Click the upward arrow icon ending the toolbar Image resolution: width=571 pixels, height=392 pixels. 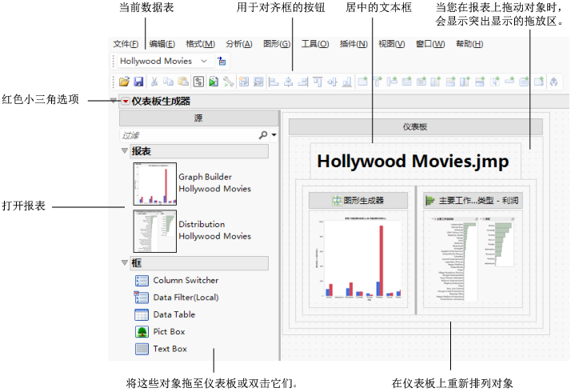[554, 82]
